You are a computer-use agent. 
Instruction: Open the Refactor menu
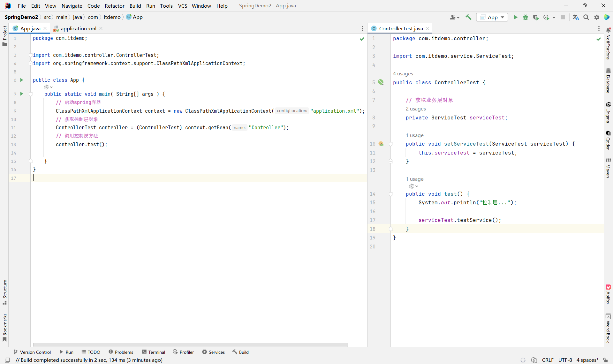[x=114, y=6]
